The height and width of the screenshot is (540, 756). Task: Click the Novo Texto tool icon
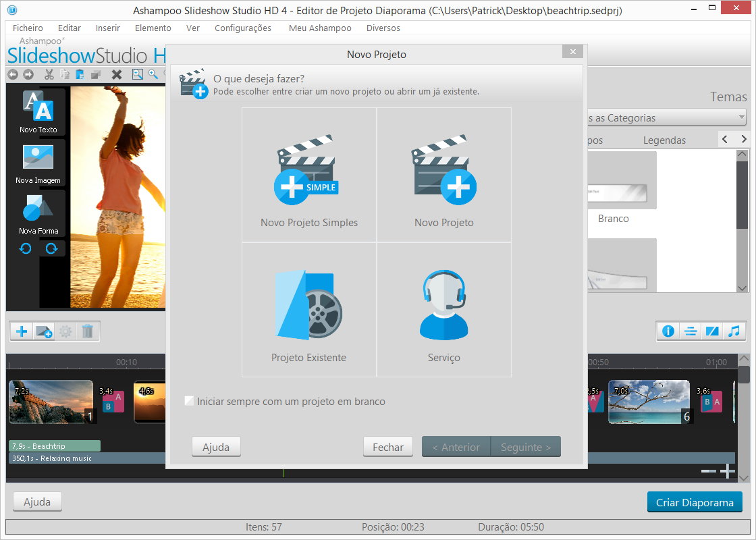(x=38, y=107)
